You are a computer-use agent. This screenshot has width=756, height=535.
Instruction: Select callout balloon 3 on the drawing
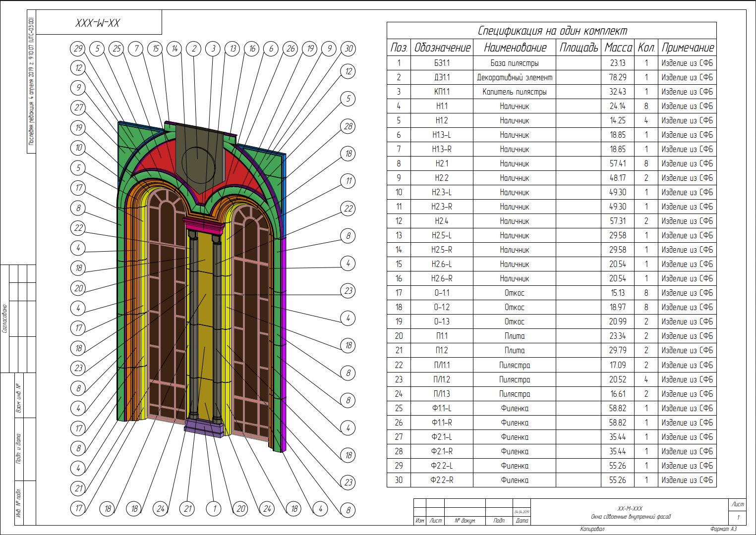[213, 49]
